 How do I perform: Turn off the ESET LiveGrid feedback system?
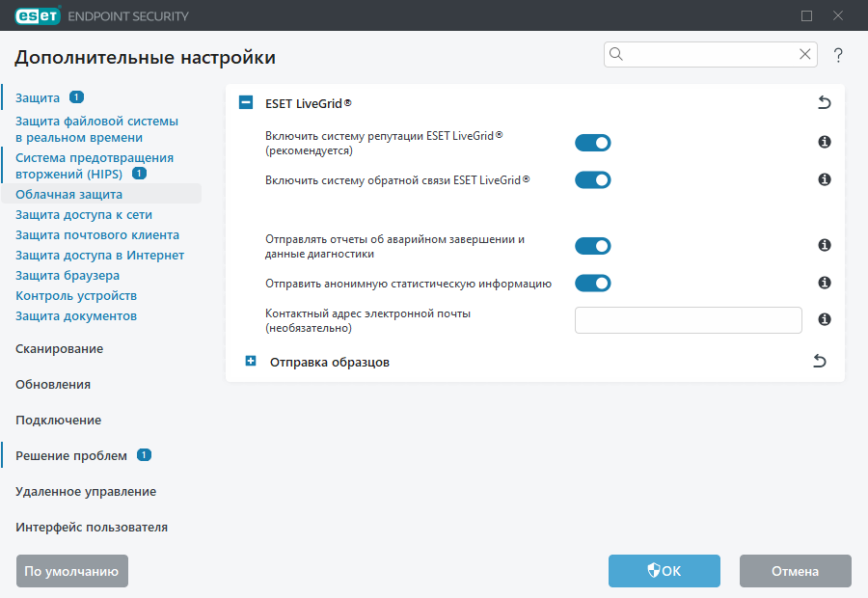593,179
